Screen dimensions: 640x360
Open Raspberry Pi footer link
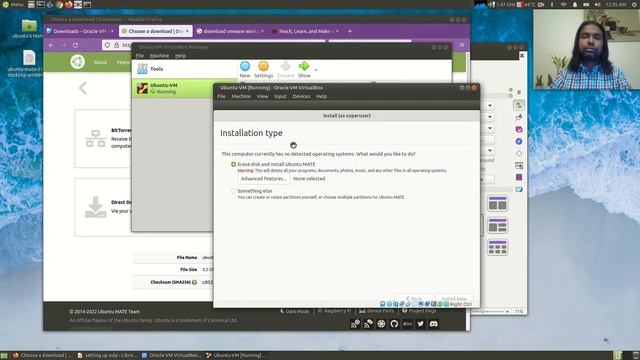pyautogui.click(x=334, y=311)
